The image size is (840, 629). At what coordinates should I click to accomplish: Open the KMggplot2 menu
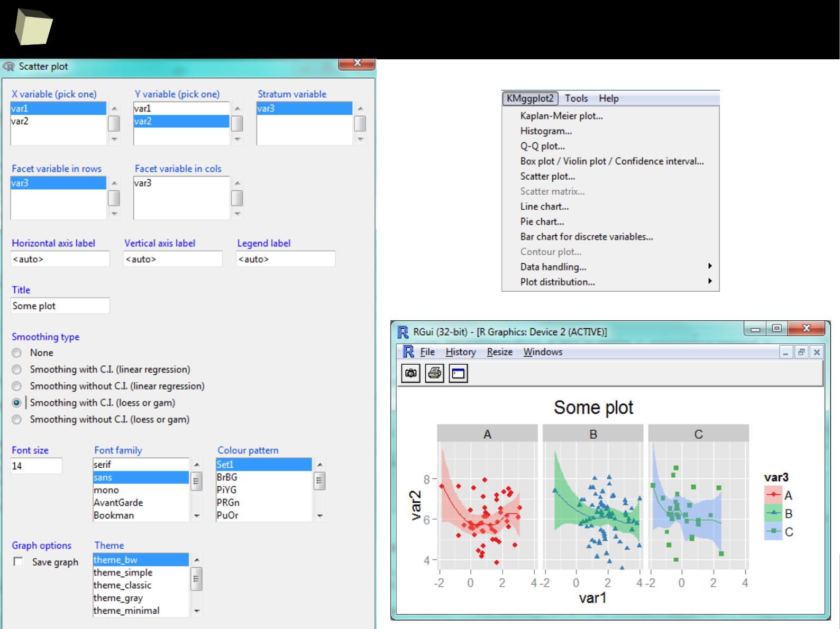(530, 98)
